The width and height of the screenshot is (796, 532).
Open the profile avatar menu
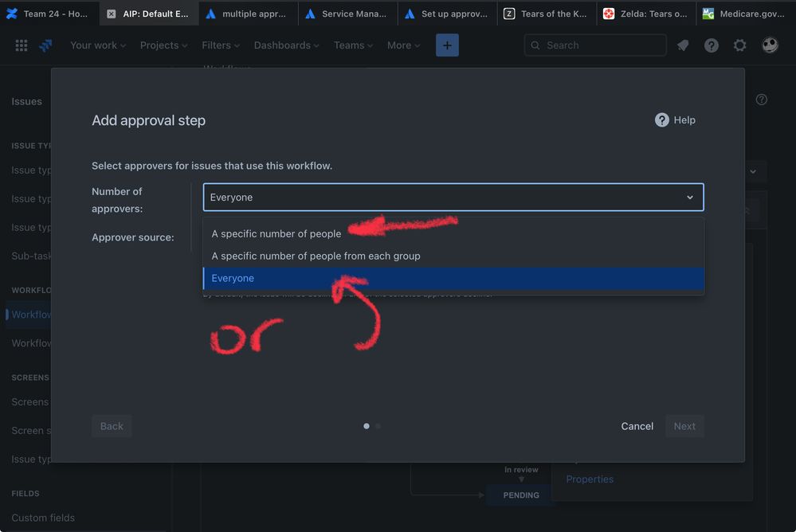(770, 45)
